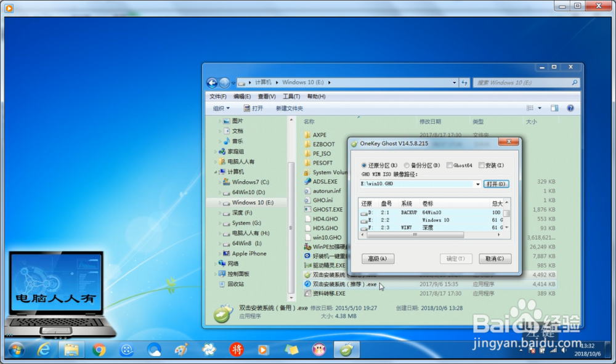Viewport: 616px width, 364px height.
Task: Click 新建文件夹 in the toolbar
Action: [289, 108]
